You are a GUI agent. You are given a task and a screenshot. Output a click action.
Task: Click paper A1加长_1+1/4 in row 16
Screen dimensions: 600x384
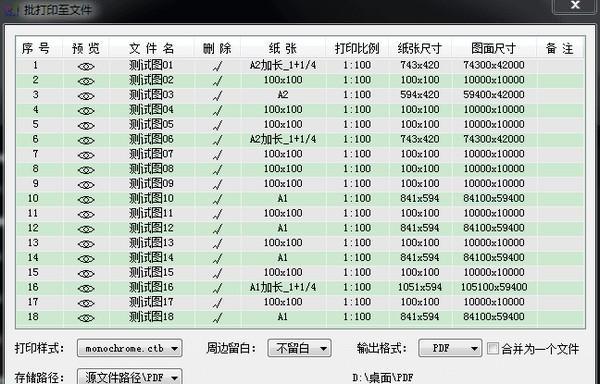pos(283,287)
